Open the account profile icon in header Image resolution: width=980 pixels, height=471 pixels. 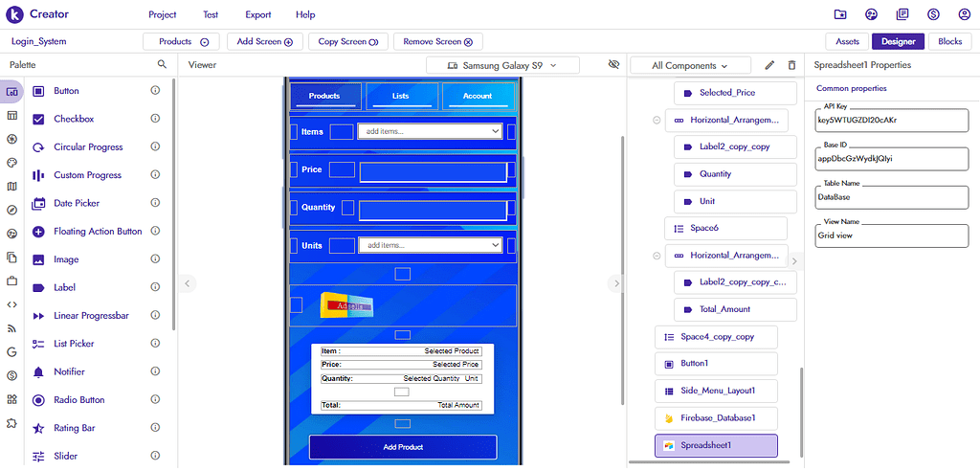(x=964, y=14)
